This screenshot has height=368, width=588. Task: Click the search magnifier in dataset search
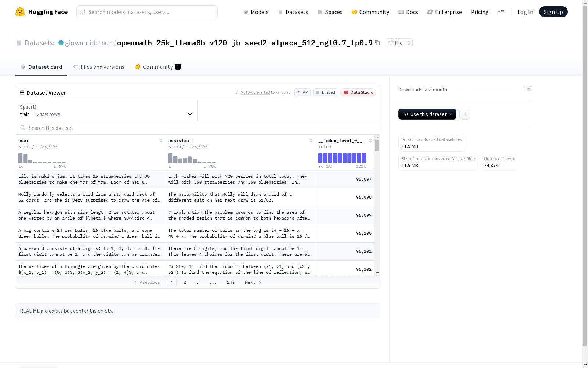(23, 128)
